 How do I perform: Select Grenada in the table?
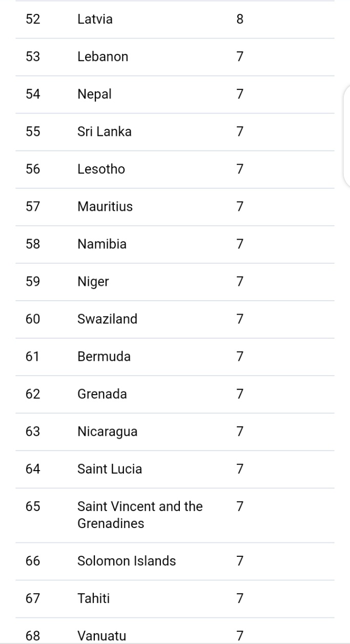(102, 394)
